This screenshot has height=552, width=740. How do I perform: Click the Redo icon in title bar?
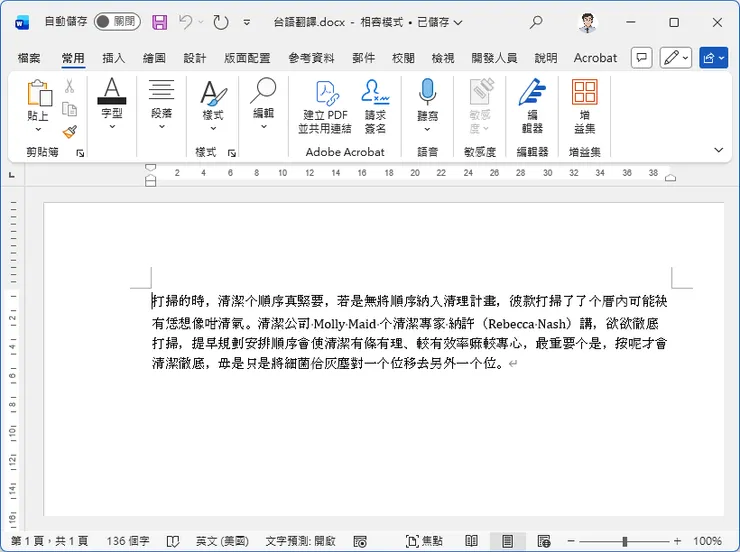coord(221,22)
